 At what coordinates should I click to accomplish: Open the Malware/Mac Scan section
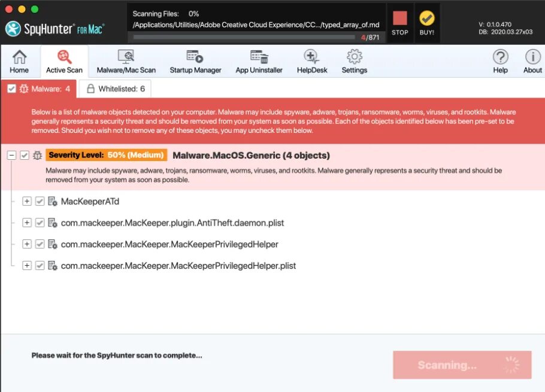tap(126, 62)
